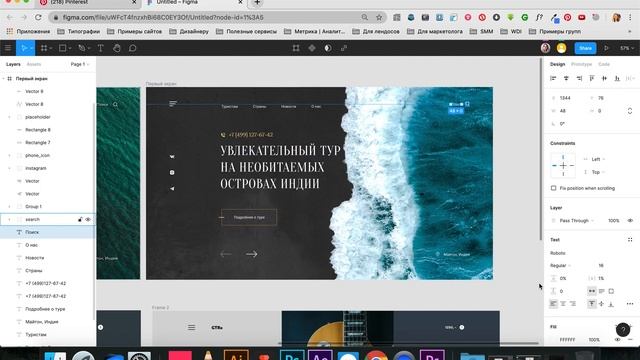Open the Regular font weight dropdown
The width and height of the screenshot is (640, 360).
[560, 266]
